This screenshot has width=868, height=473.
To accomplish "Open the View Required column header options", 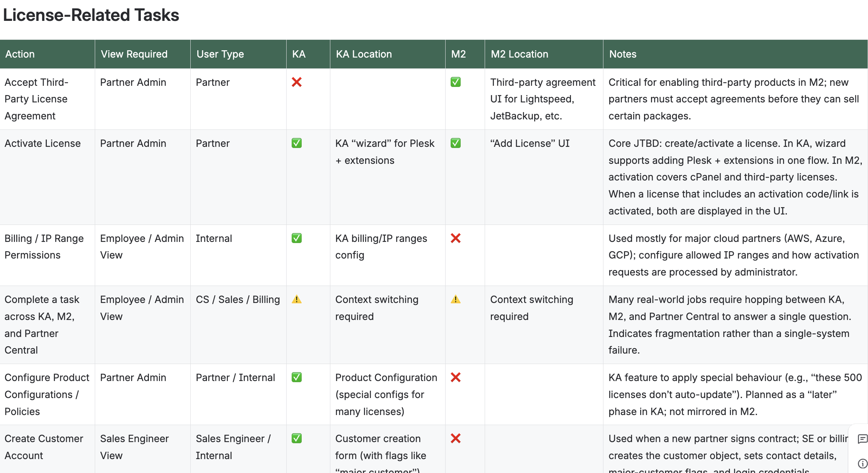I will (x=133, y=54).
